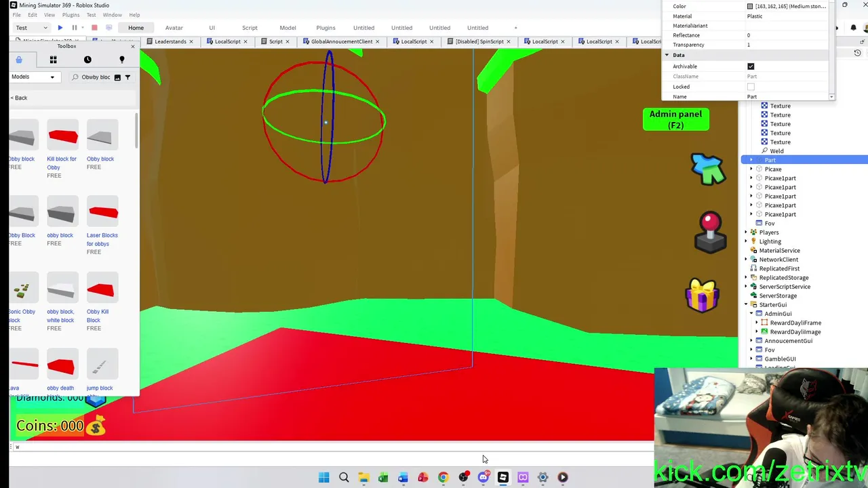Switch to the Avatar ribbon tab
The image size is (868, 488).
pos(174,28)
